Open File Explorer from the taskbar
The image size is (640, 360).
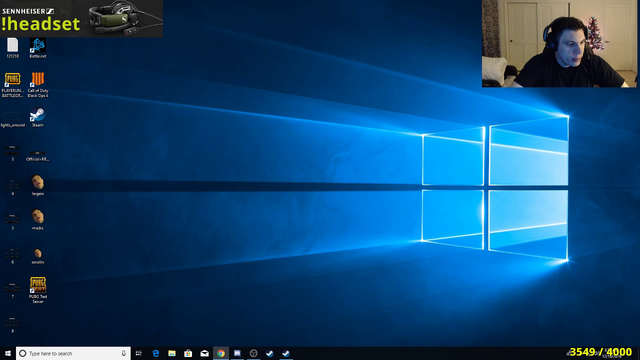(172, 353)
